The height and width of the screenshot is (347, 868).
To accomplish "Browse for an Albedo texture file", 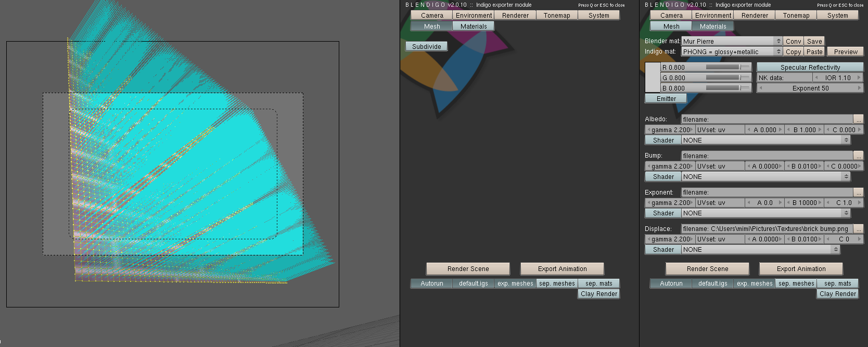I will pos(859,119).
